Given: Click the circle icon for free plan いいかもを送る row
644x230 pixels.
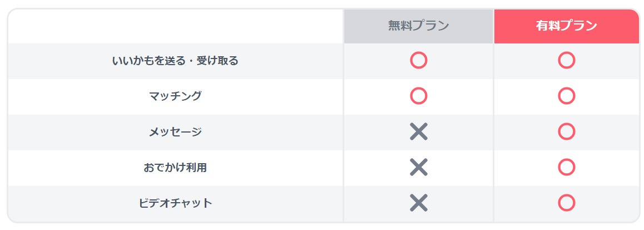Looking at the screenshot, I should click(419, 61).
